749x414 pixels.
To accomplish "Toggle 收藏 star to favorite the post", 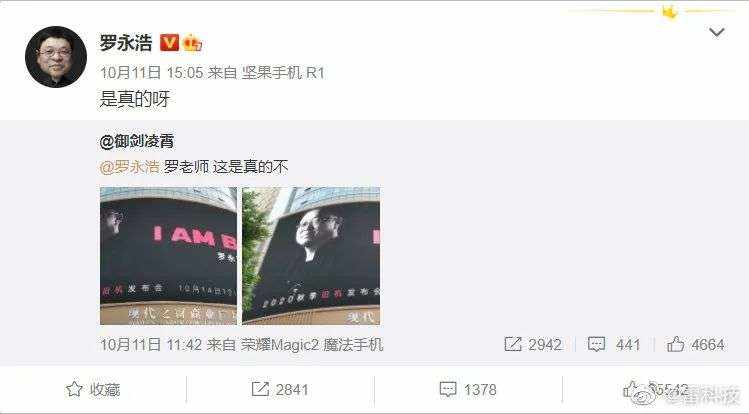I will coord(74,389).
